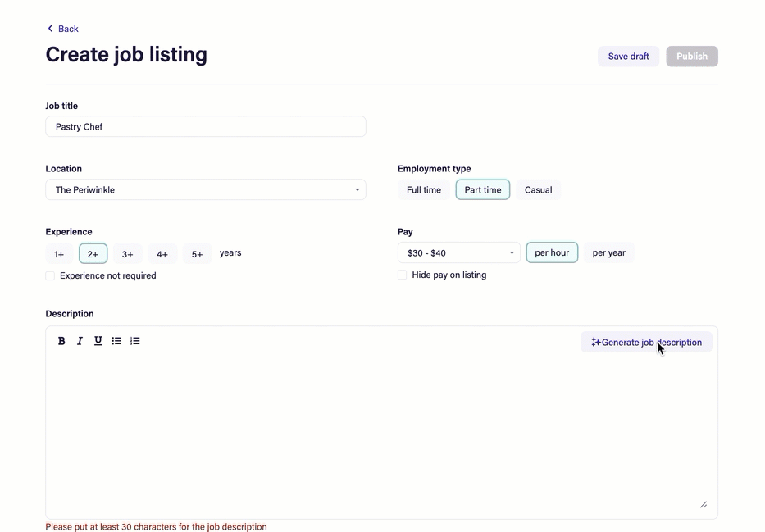Click the Save draft button
The image size is (765, 532).
coord(628,56)
